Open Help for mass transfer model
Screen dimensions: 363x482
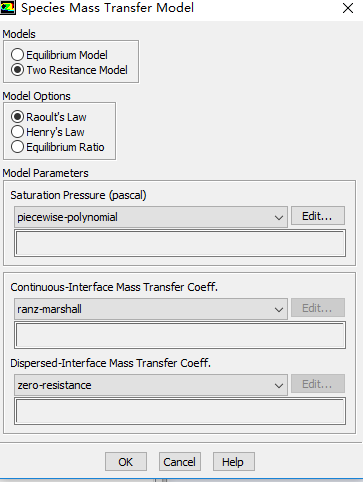(x=233, y=462)
